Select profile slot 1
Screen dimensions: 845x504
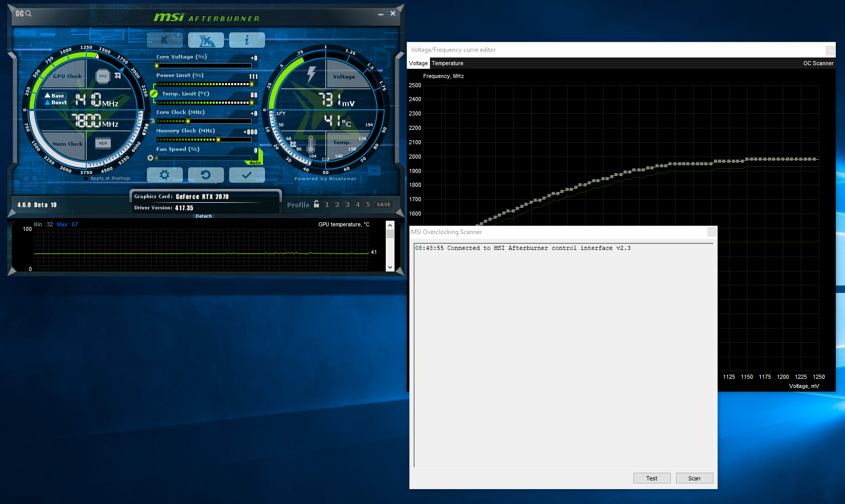[327, 204]
